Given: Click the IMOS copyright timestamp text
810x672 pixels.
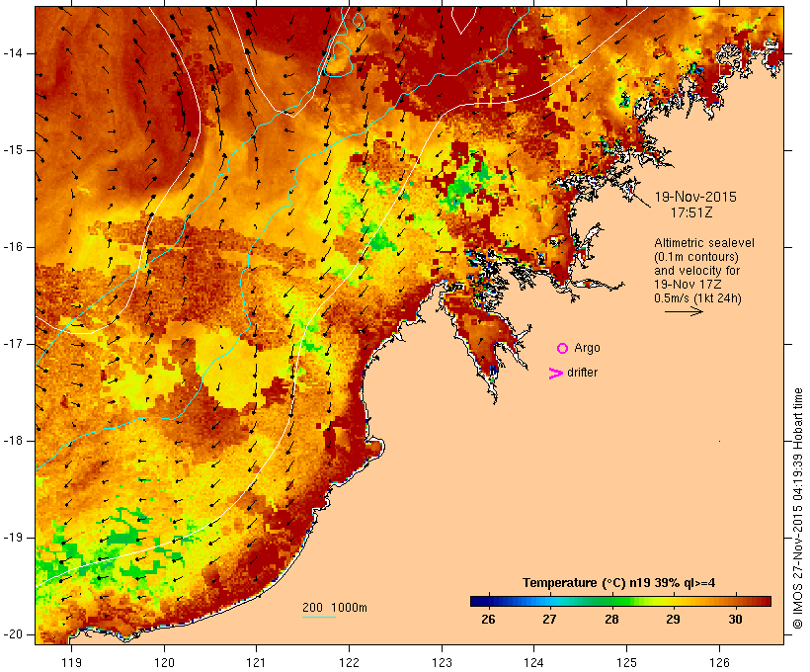Looking at the screenshot, I should (798, 508).
